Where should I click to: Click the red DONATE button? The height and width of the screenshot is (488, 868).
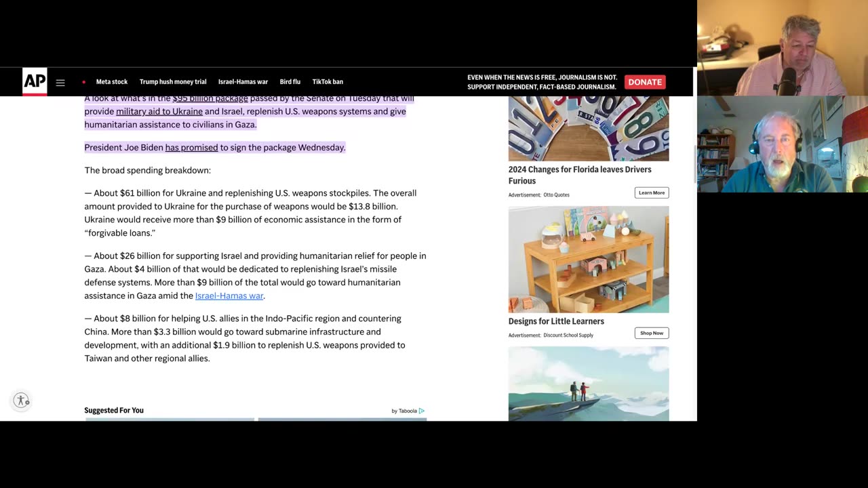(645, 82)
